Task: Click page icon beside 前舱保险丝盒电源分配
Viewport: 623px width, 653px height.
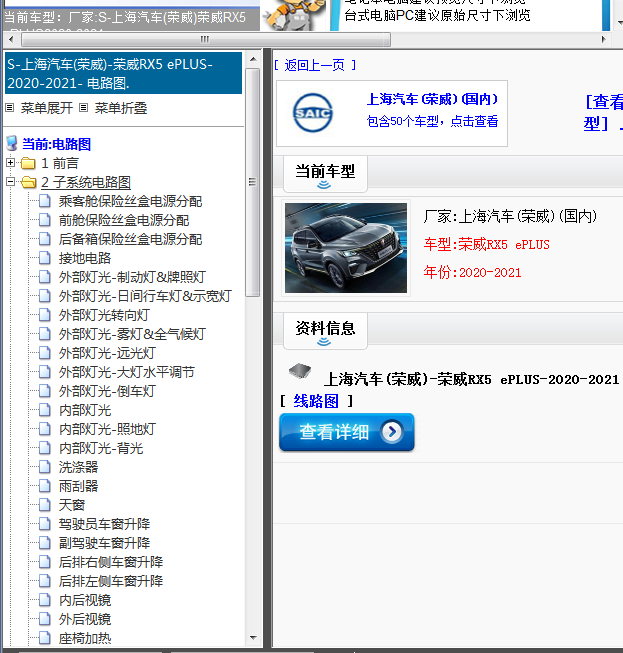Action: click(45, 220)
